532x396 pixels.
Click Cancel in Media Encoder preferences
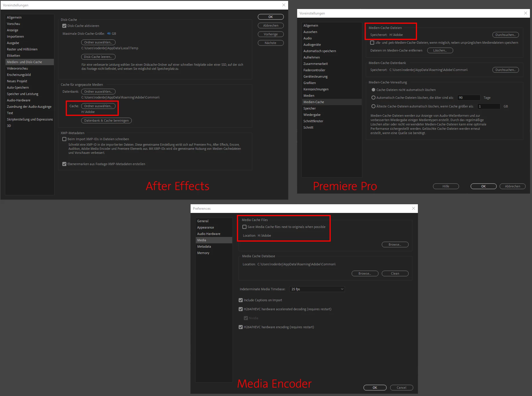pyautogui.click(x=401, y=388)
